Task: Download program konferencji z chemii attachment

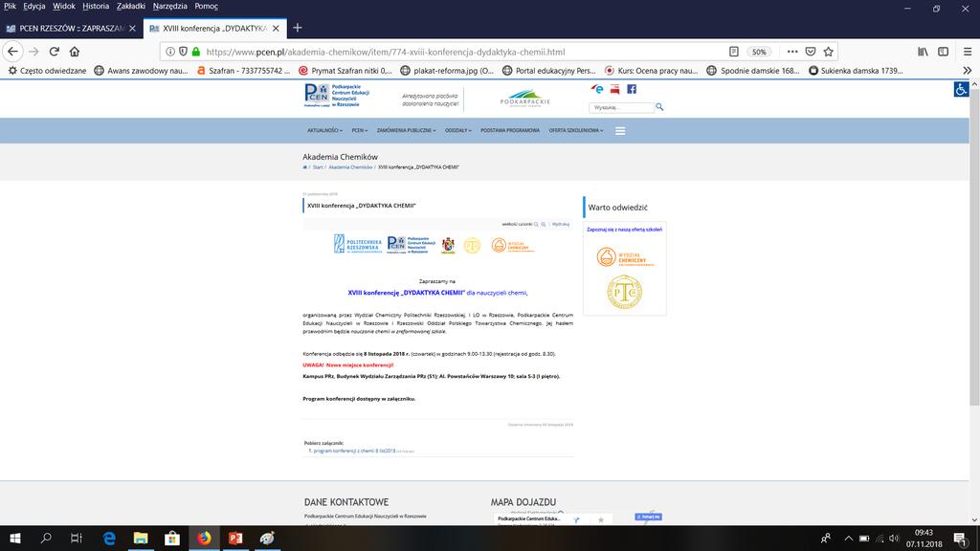Action: [354, 451]
